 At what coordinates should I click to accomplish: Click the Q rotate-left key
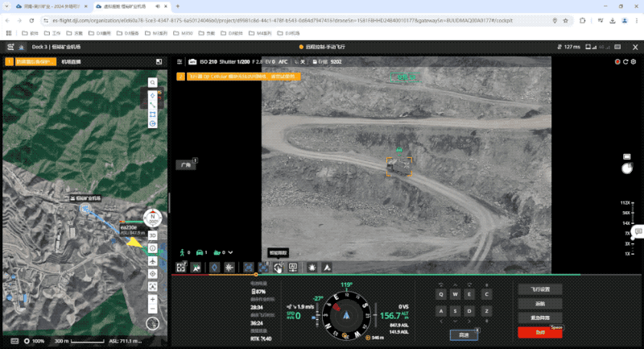click(x=441, y=294)
